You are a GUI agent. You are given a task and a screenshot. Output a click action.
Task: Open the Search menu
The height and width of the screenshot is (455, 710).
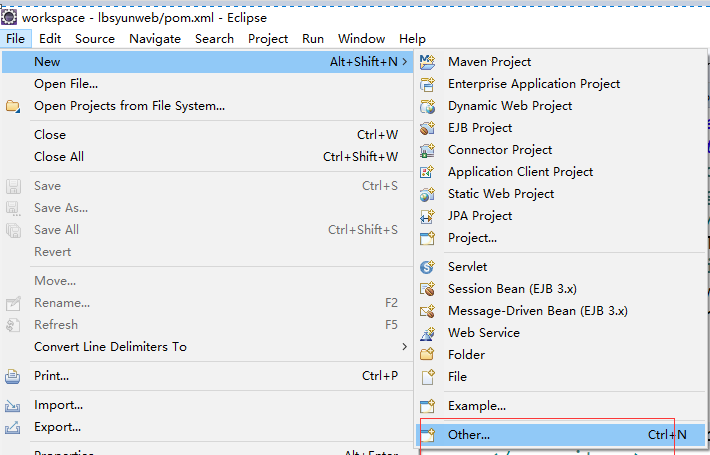[214, 39]
